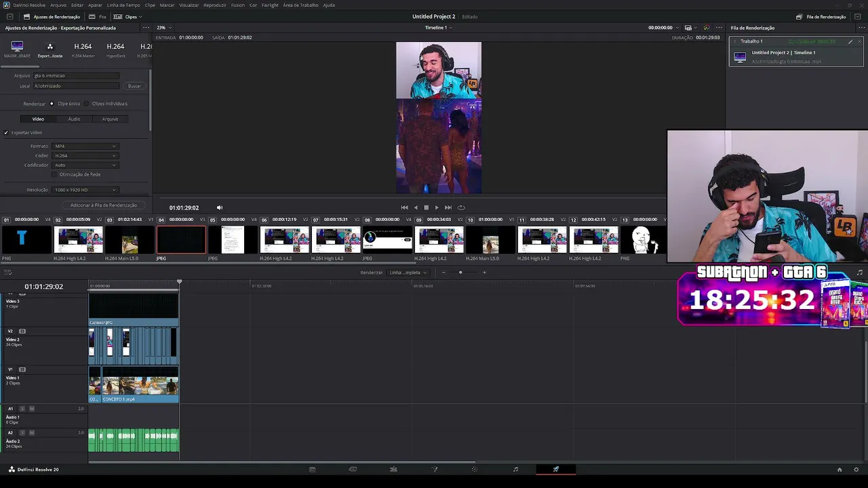The height and width of the screenshot is (488, 868).
Task: Open the Codificador Auto dropdown
Action: pyautogui.click(x=85, y=165)
